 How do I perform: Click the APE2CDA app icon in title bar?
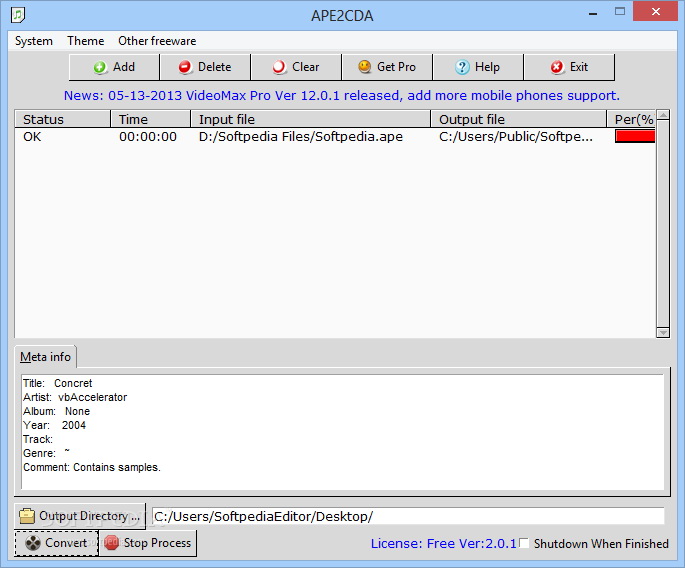18,15
